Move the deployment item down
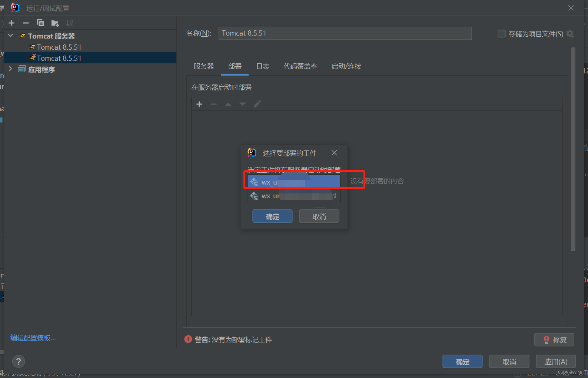 click(243, 104)
